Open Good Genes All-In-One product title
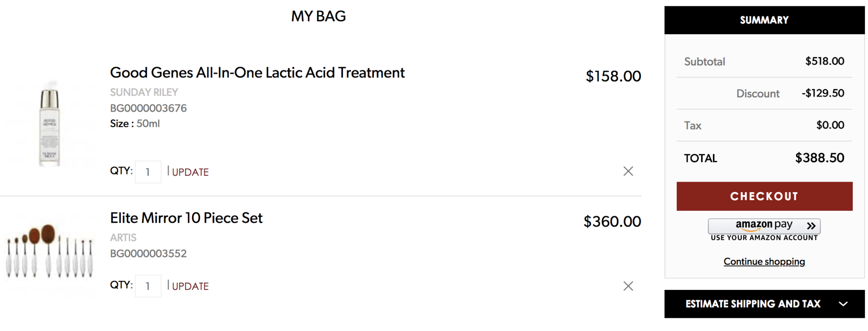 [x=257, y=73]
